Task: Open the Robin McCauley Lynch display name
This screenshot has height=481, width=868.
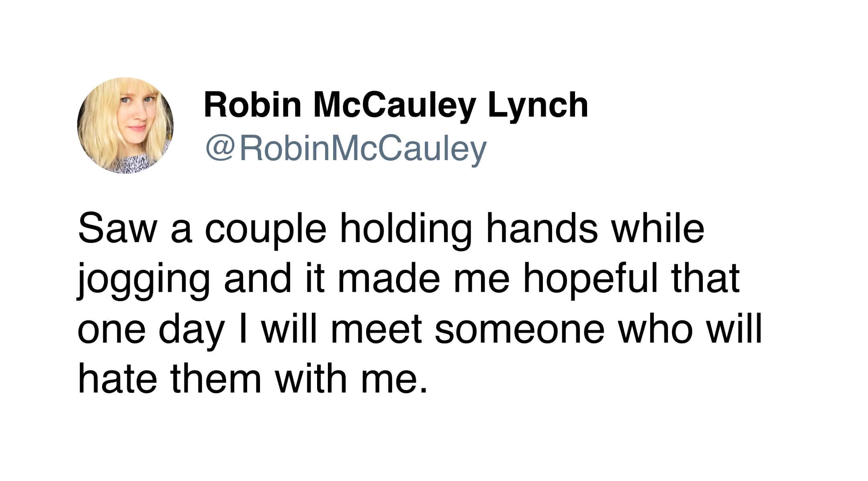Action: [396, 105]
